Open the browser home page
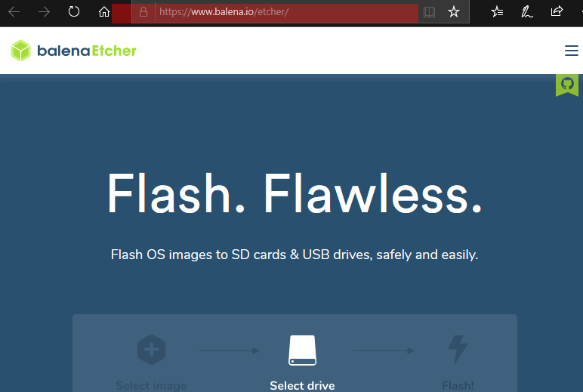Screen dimensions: 583x392 coord(104,12)
